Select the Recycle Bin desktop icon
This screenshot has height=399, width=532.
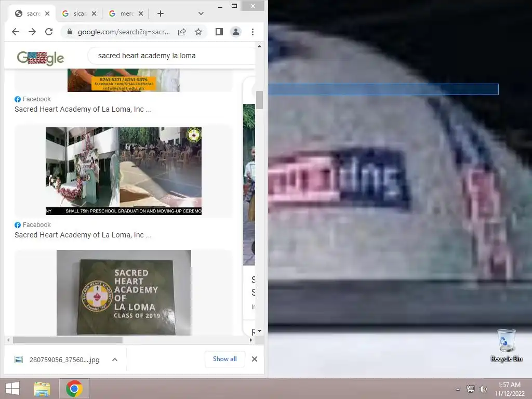point(506,345)
